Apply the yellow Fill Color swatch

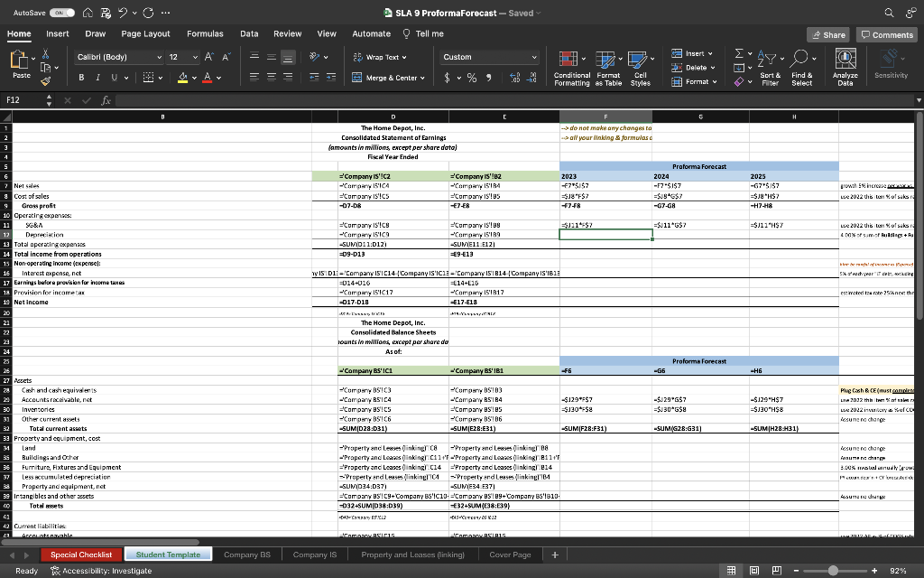182,78
